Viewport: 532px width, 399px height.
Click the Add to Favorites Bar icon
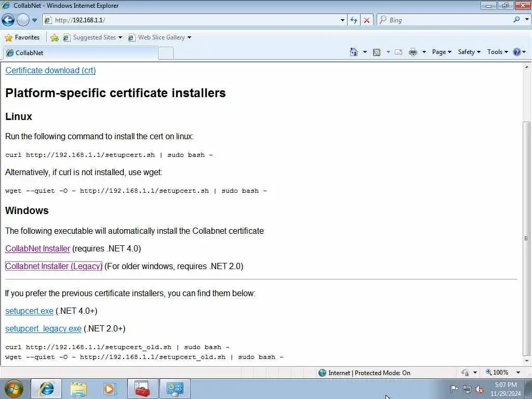[x=54, y=37]
